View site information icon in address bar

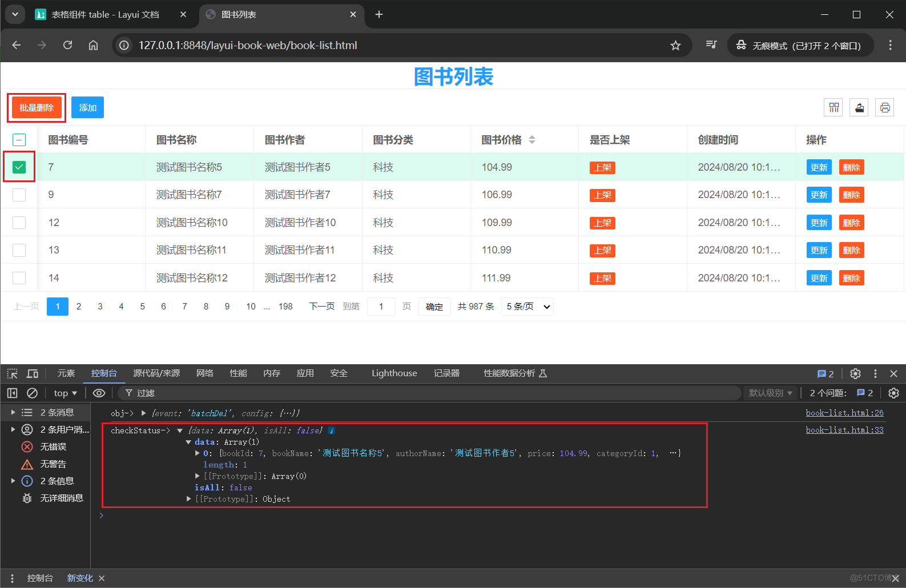[x=124, y=45]
